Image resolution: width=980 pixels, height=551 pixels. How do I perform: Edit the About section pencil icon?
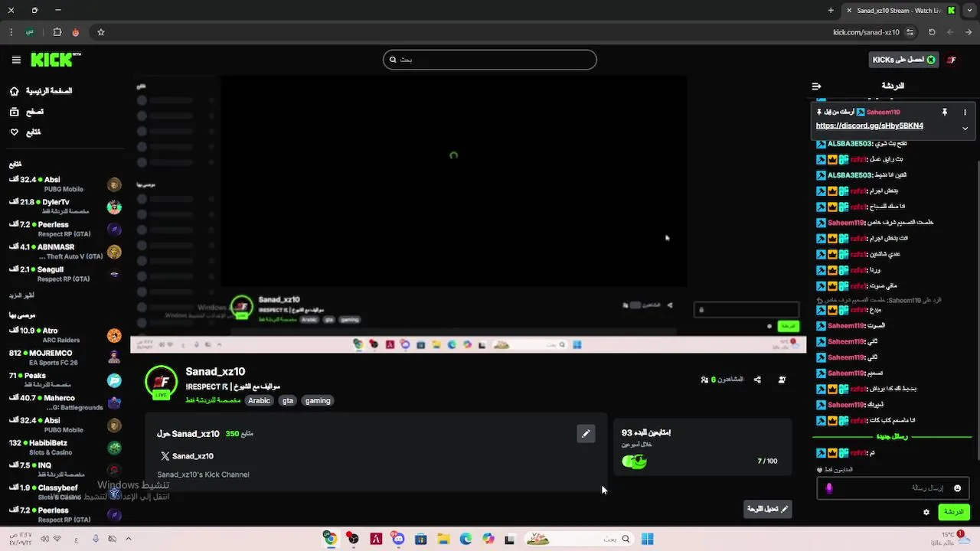pyautogui.click(x=586, y=433)
